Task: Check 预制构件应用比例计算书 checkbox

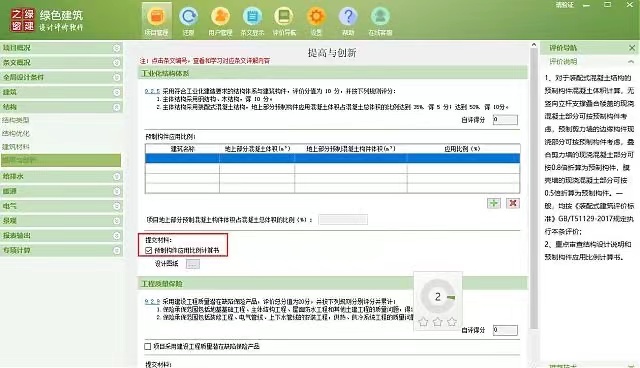Action: [x=149, y=250]
